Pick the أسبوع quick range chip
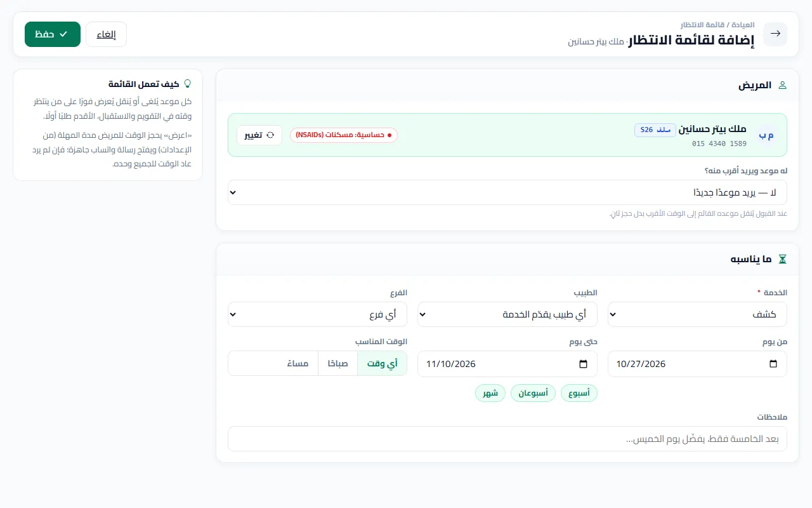The image size is (812, 508). 579,393
